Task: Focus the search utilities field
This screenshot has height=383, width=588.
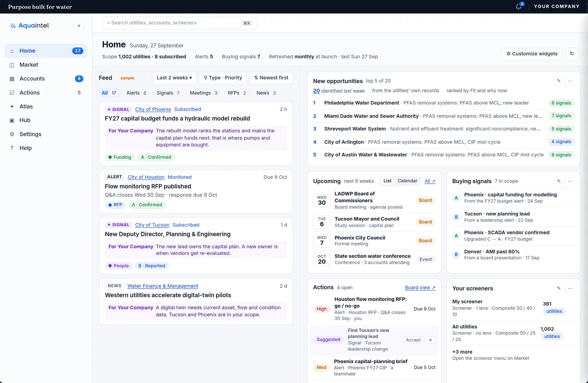Action: point(180,23)
